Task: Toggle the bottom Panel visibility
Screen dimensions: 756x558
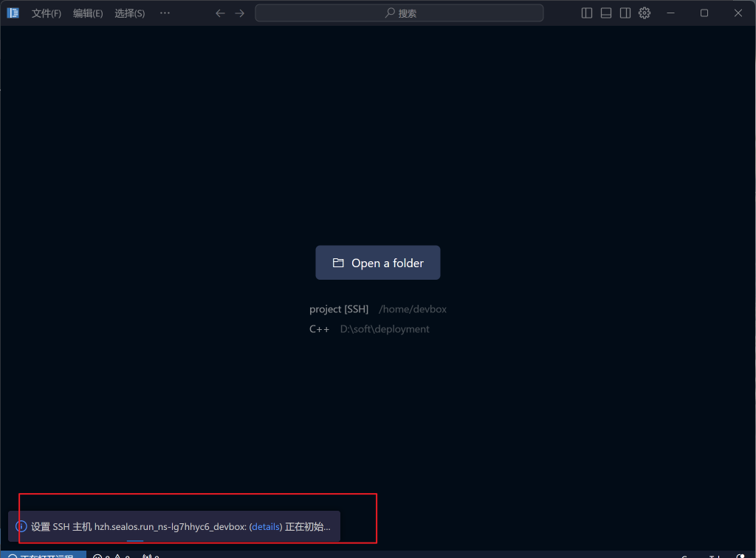Action: pos(605,13)
